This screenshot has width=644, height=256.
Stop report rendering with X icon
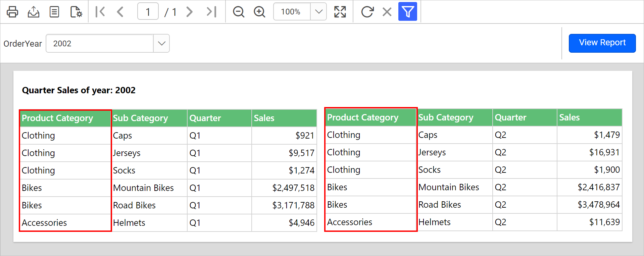tap(387, 12)
